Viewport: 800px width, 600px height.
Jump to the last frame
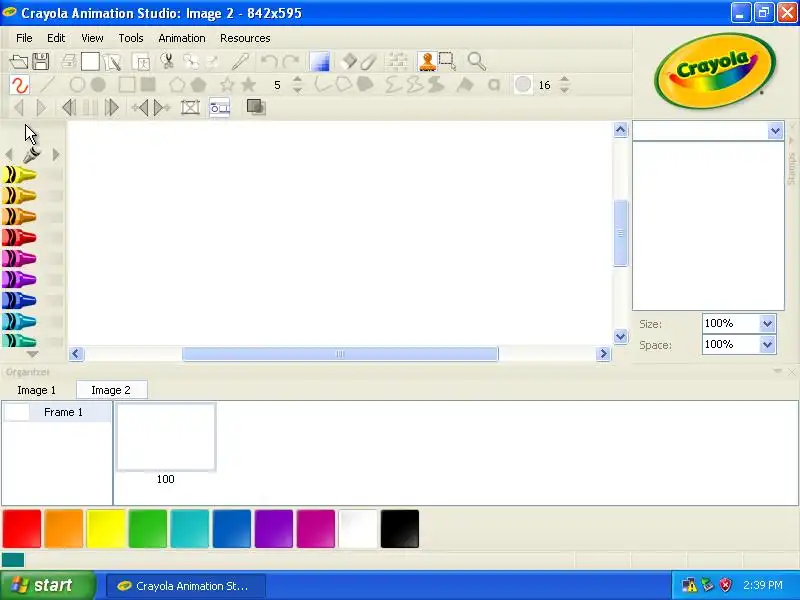point(112,108)
